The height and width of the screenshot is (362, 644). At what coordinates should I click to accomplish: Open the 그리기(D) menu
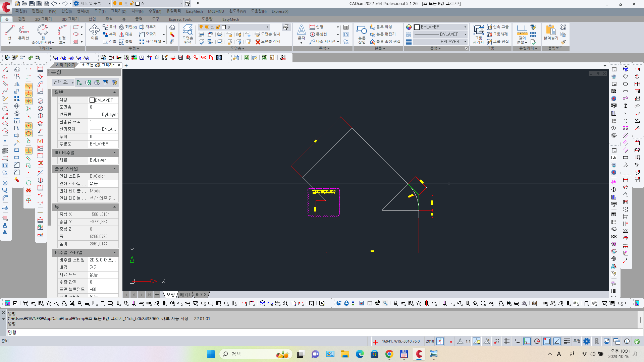tap(118, 11)
